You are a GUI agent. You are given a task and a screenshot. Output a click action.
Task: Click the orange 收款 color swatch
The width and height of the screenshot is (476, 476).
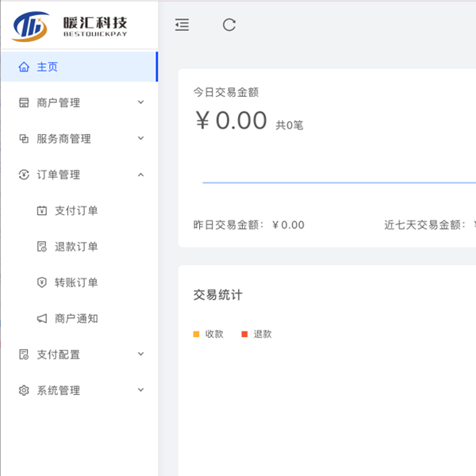197,334
